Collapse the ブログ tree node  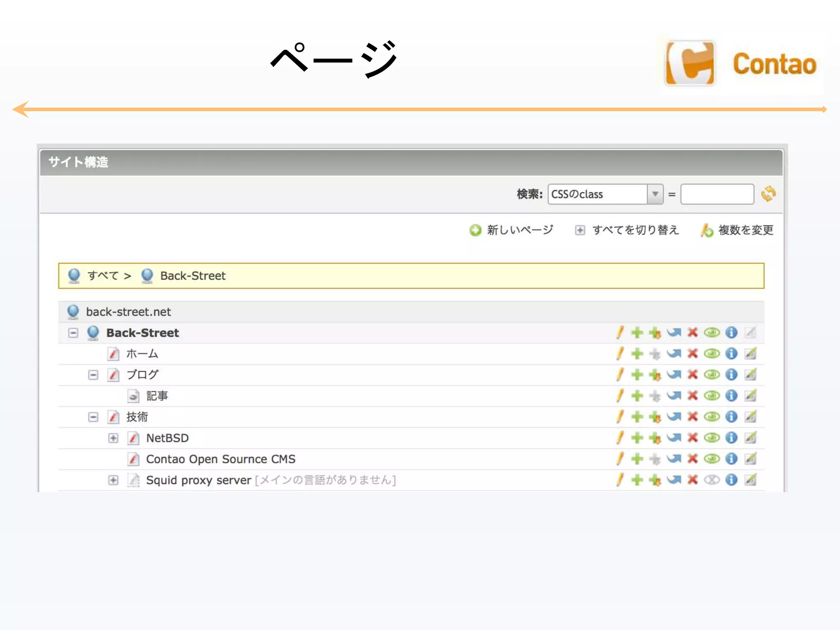pyautogui.click(x=93, y=375)
